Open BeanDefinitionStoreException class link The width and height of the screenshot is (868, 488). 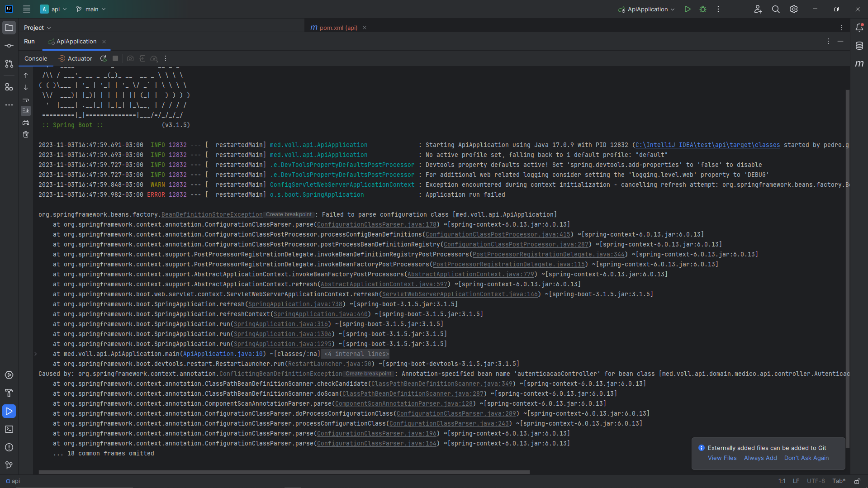(212, 214)
